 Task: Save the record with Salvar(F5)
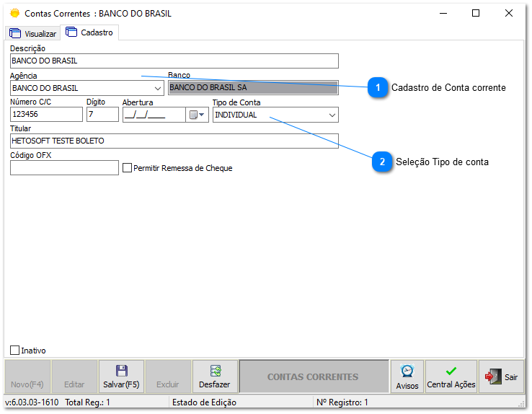(121, 376)
